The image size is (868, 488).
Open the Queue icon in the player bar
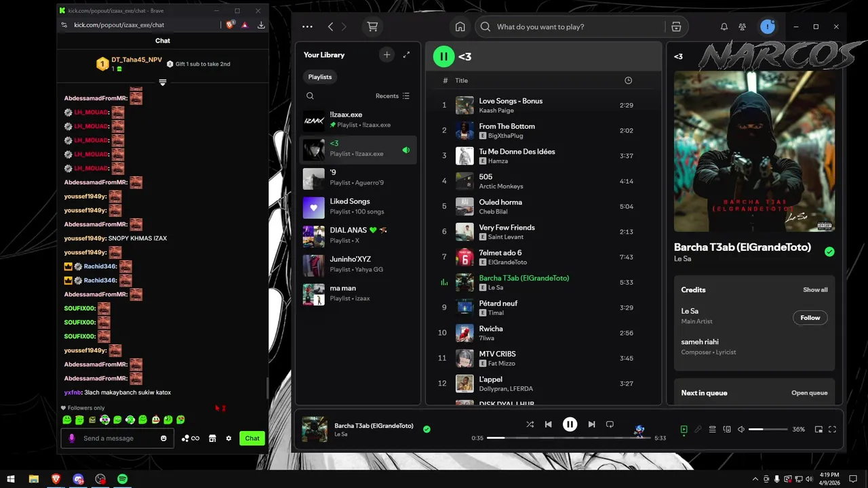(x=712, y=429)
